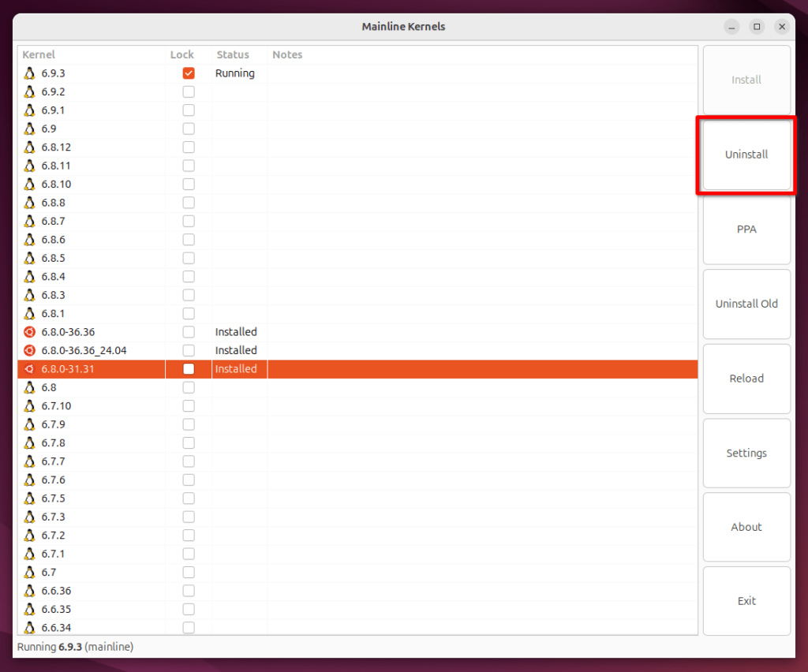Open Settings from the side buttons
This screenshot has height=672, width=808.
(x=746, y=454)
